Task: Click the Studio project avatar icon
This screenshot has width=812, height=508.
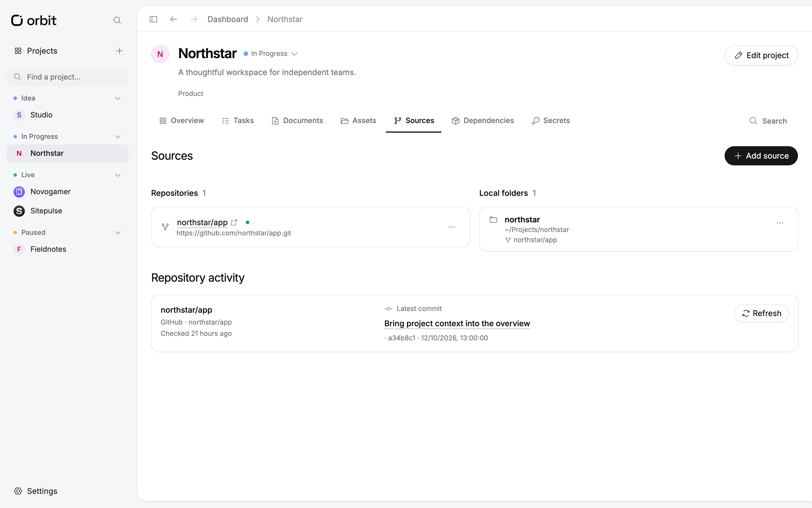Action: click(19, 115)
